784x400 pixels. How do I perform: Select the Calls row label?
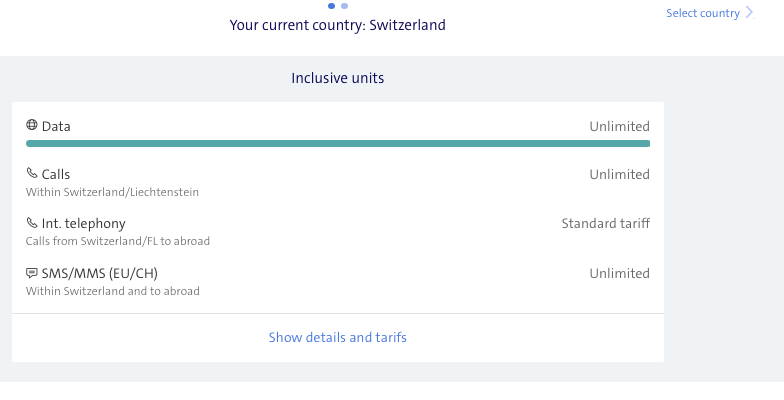[56, 174]
